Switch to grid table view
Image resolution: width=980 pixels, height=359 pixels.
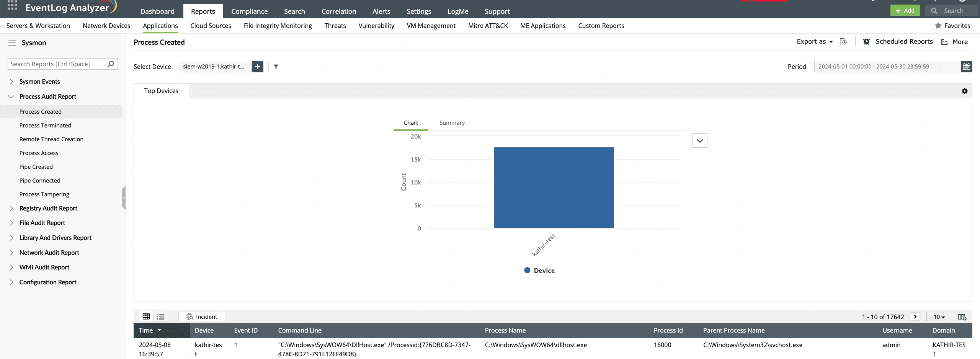[146, 317]
